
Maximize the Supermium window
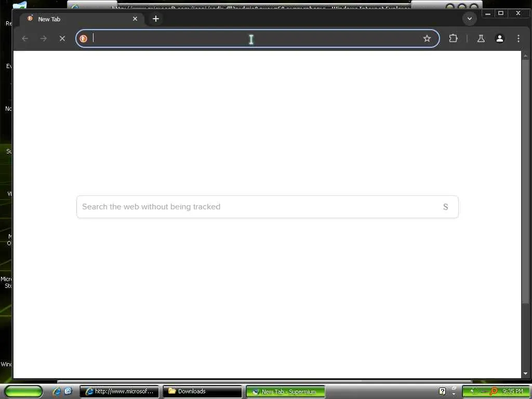click(x=501, y=14)
